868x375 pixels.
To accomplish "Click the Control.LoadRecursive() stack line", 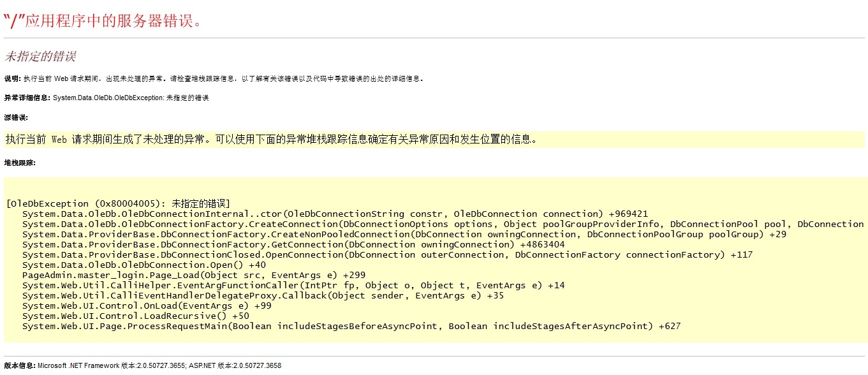I will (x=135, y=316).
